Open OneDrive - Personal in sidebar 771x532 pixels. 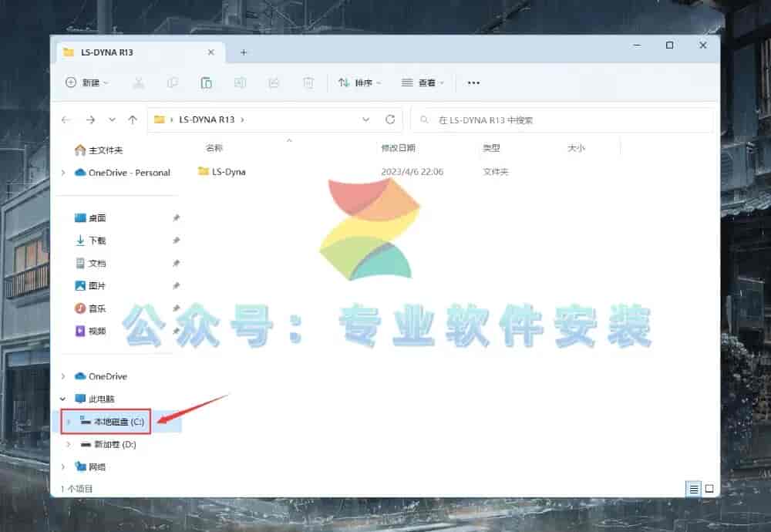122,173
